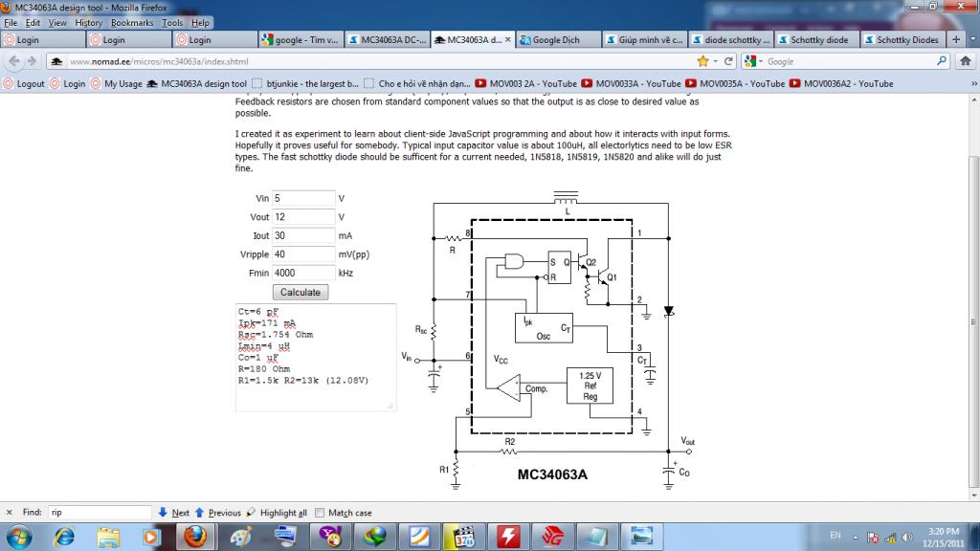Click the Find text field
Image resolution: width=980 pixels, height=551 pixels.
click(x=99, y=513)
